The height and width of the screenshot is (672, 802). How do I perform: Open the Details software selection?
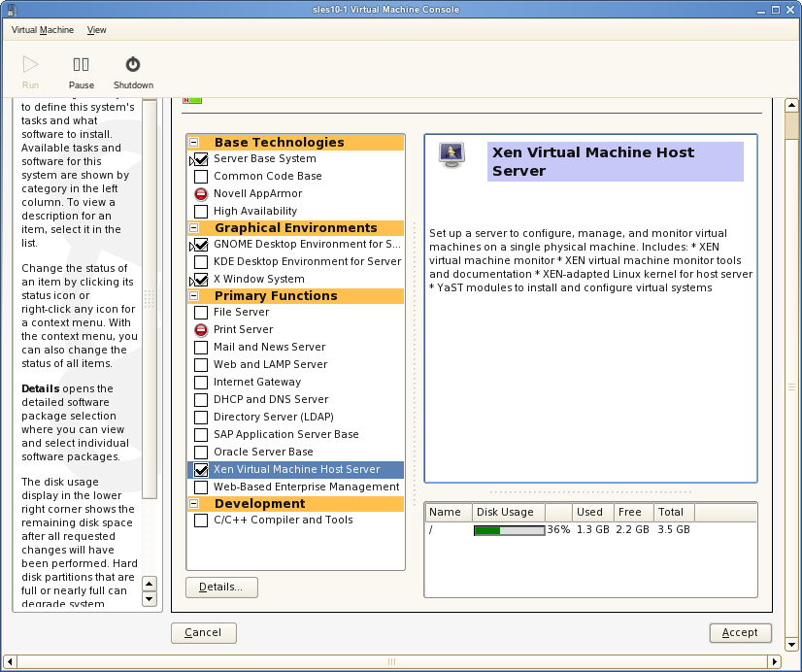221,588
